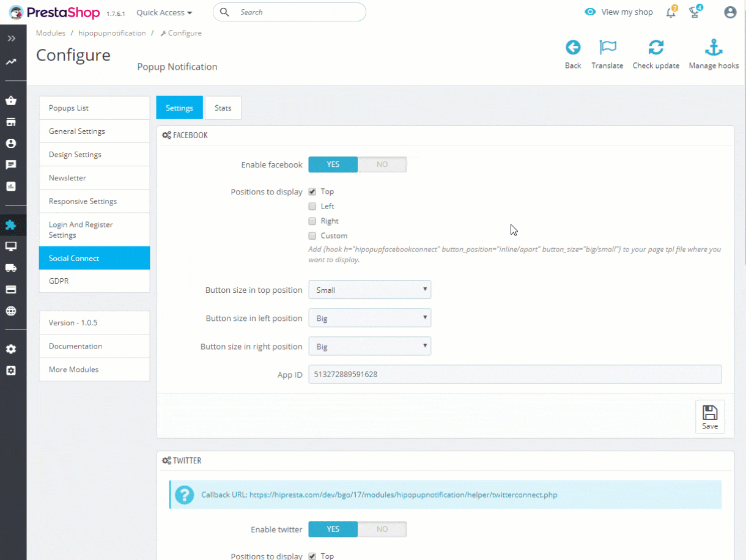Click Modules breadcrumb link

(51, 33)
